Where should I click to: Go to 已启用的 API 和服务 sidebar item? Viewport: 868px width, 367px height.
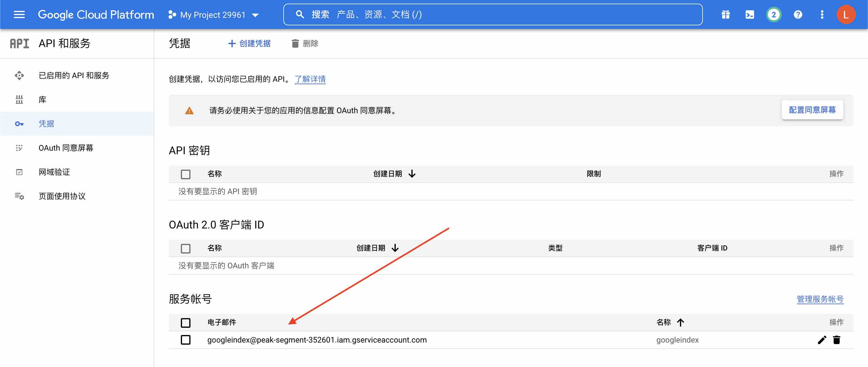(74, 75)
